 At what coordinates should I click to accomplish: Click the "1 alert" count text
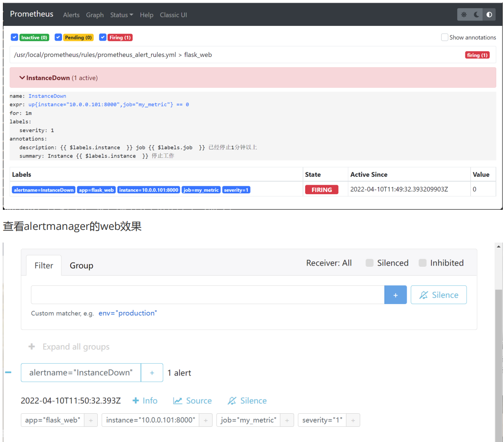(x=179, y=373)
